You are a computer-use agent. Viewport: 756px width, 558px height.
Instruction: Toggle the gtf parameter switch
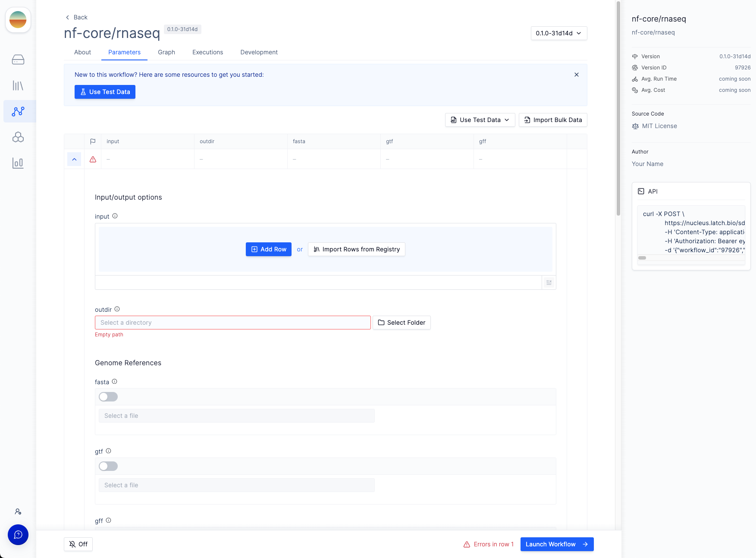(x=108, y=466)
